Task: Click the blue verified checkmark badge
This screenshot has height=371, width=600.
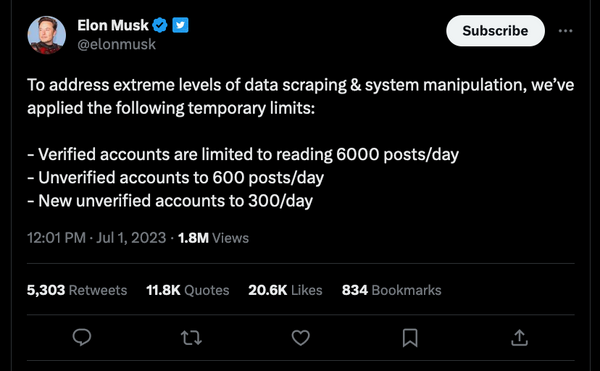Action: pyautogui.click(x=160, y=25)
